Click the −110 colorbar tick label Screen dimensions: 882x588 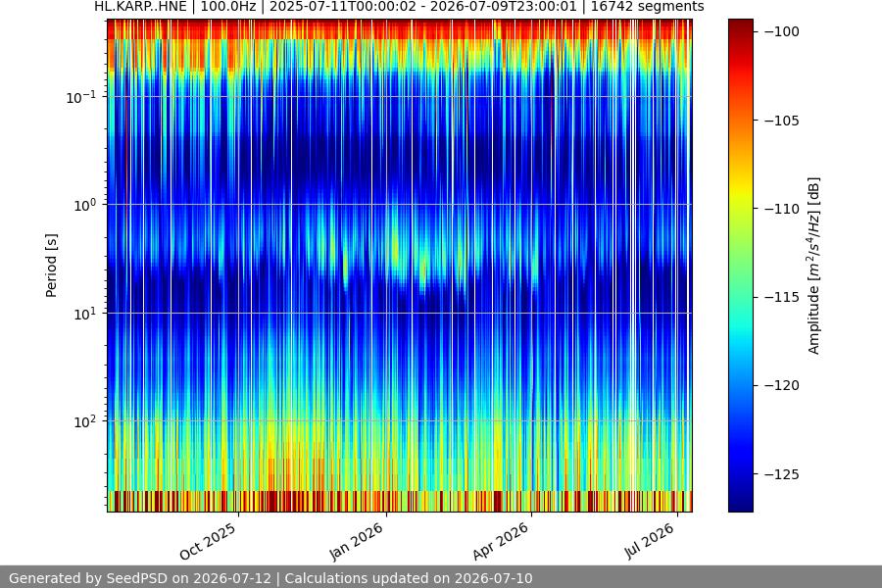click(x=781, y=209)
